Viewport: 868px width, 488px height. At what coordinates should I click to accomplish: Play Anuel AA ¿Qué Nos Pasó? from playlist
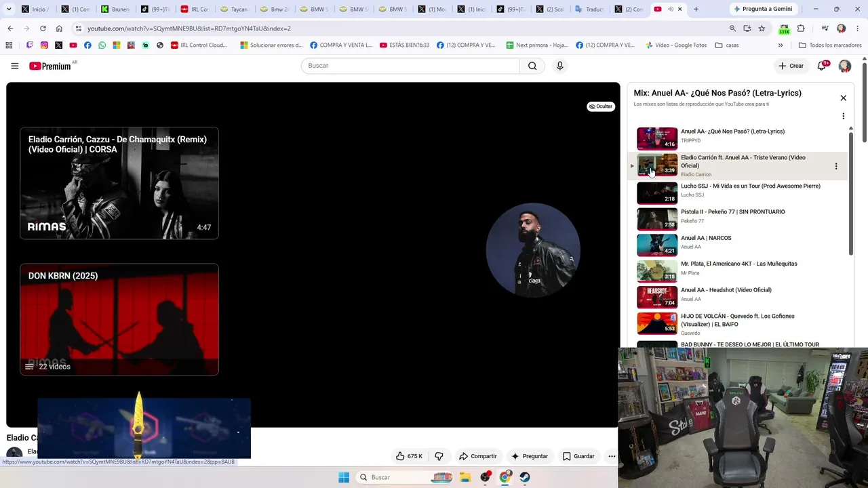coord(739,138)
